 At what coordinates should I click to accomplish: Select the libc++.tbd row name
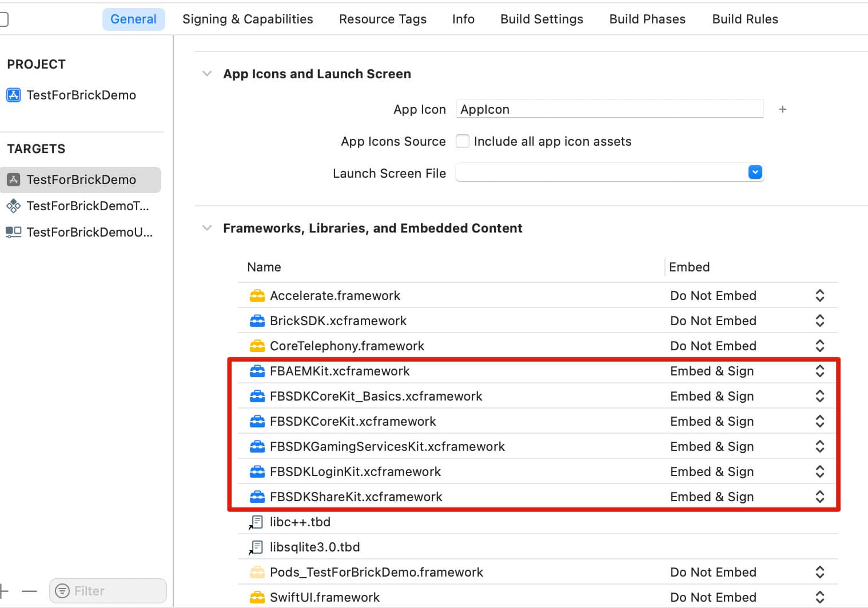pos(300,522)
